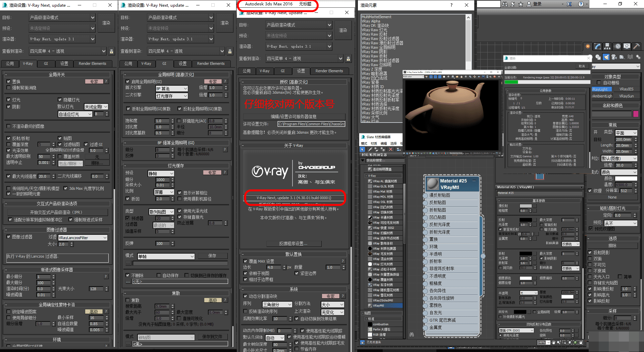Toggle the lock icon in left render setup
Image resolution: width=644 pixels, height=352 pixels.
pyautogui.click(x=112, y=51)
